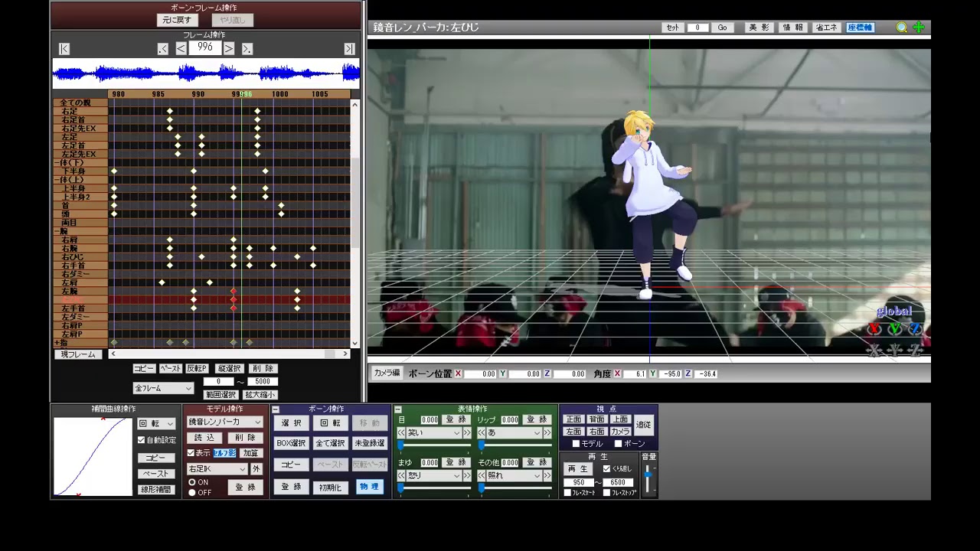Screen dimensions: 980x551
Task: Switch viewport to 右面 right view
Action: (597, 432)
